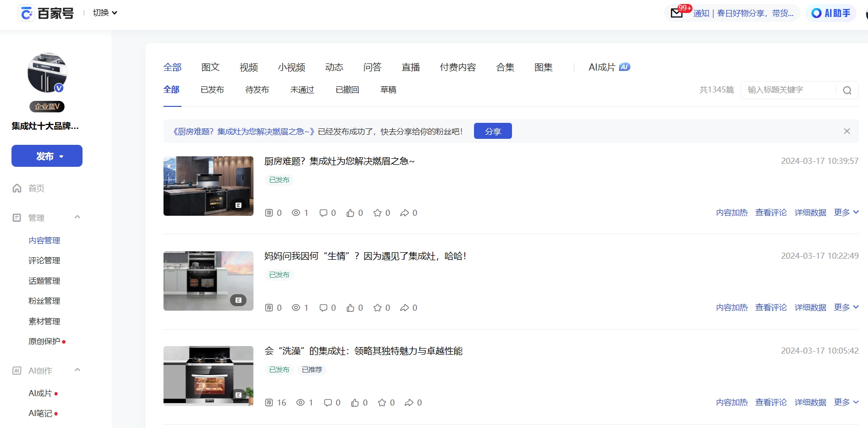This screenshot has width=868, height=428.
Task: Filter by 草稿 drafts tab
Action: tap(388, 90)
